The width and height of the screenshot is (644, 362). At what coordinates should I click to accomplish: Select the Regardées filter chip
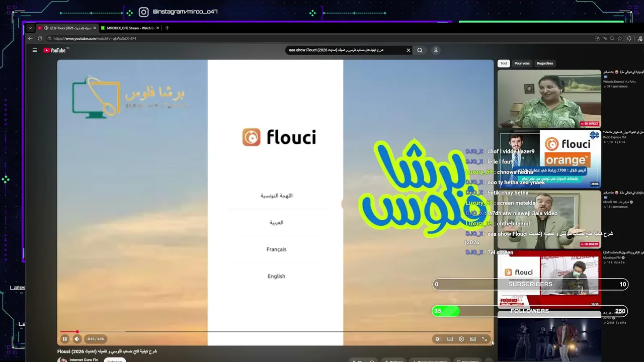click(545, 63)
